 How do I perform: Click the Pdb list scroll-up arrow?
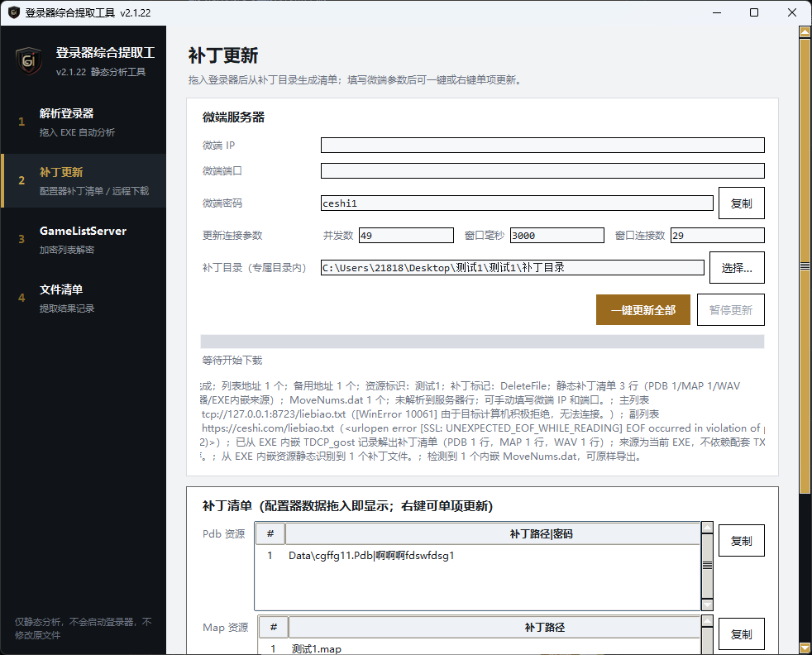pyautogui.click(x=707, y=528)
